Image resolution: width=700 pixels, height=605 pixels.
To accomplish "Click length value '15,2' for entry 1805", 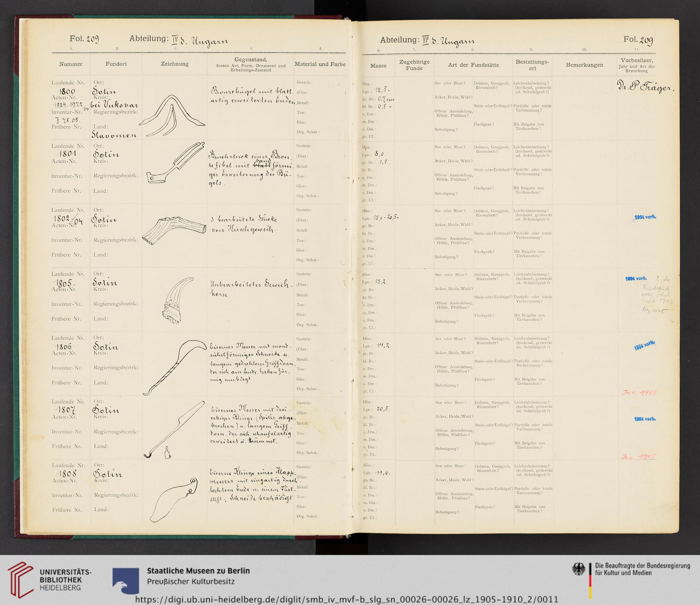I will tap(381, 281).
